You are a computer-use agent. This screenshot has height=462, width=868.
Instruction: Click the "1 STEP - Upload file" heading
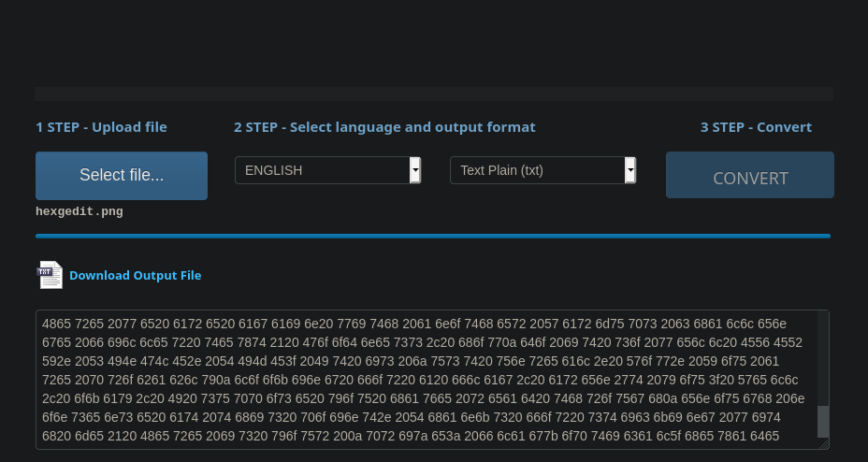[101, 127]
